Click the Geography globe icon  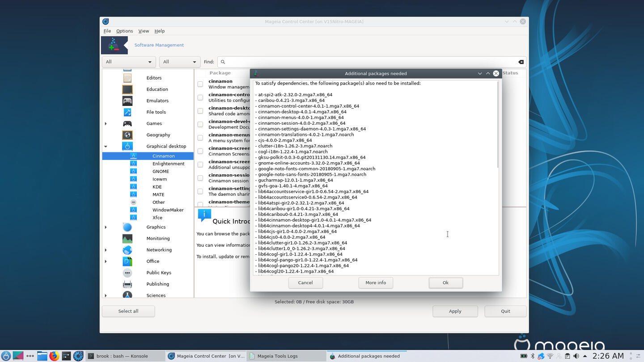(x=127, y=135)
